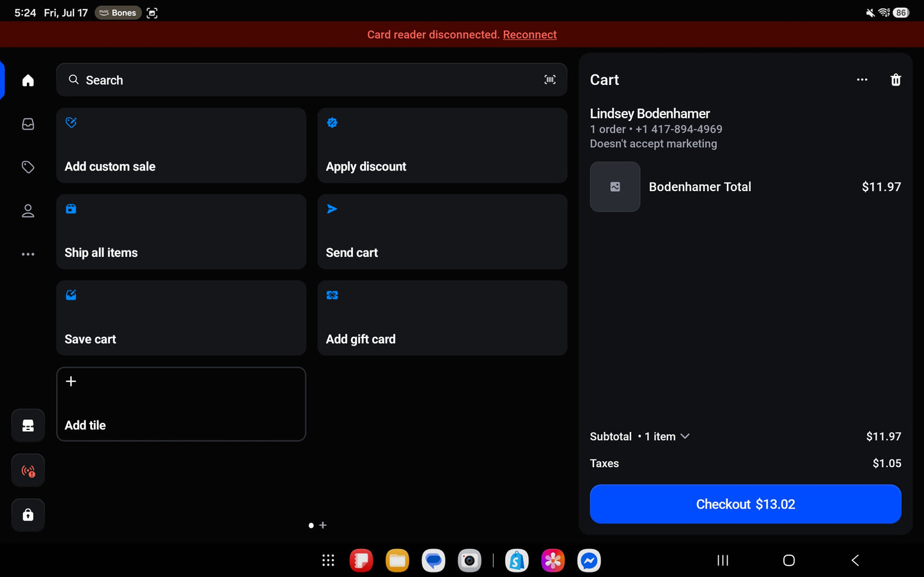Launch the Shopify app in taskbar
This screenshot has height=577, width=924.
(x=517, y=560)
